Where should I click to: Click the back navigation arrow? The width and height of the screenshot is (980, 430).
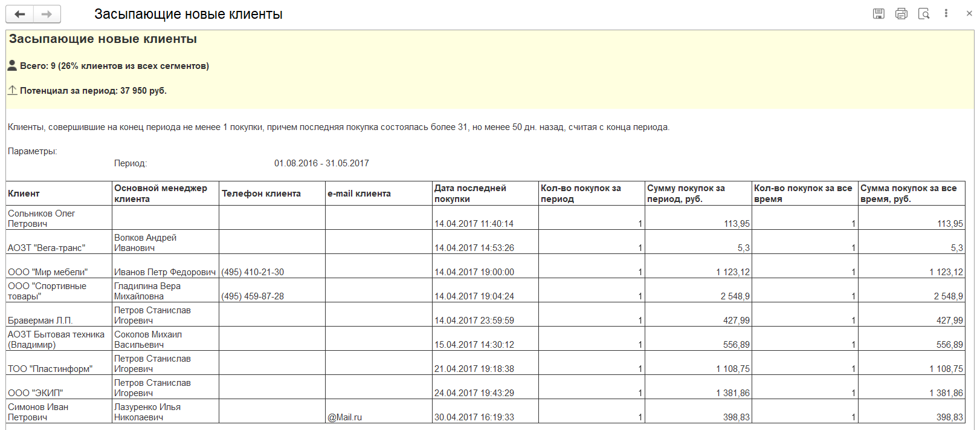(20, 15)
